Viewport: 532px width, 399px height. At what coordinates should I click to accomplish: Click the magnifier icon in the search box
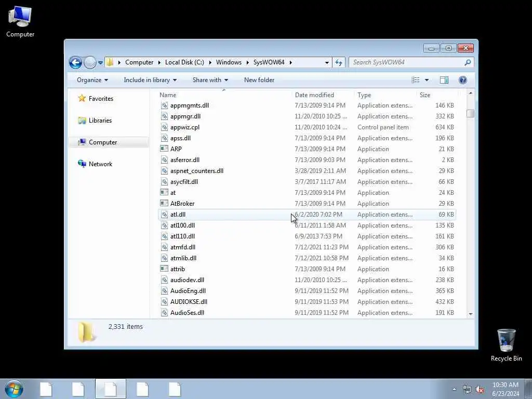point(468,62)
